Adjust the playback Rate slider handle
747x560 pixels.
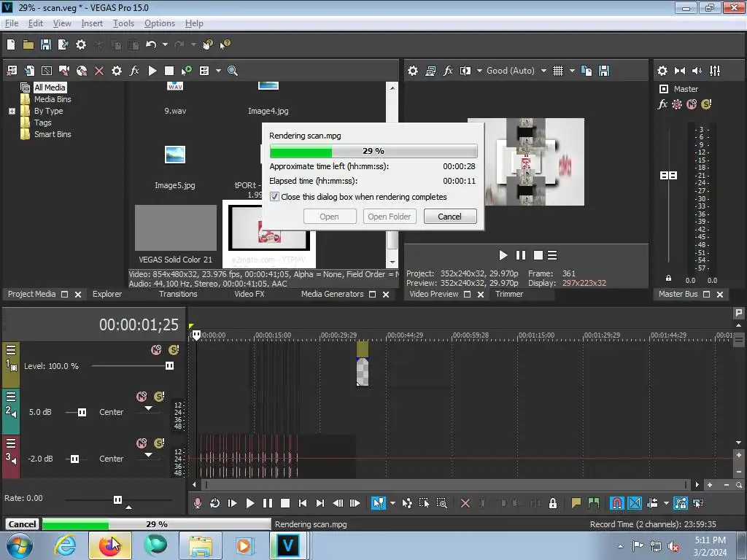pyautogui.click(x=117, y=499)
